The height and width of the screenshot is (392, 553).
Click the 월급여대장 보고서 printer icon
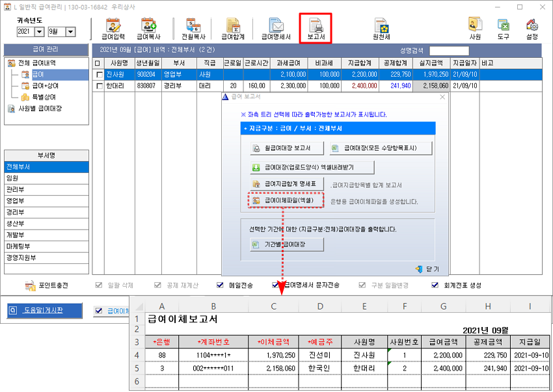pos(256,148)
